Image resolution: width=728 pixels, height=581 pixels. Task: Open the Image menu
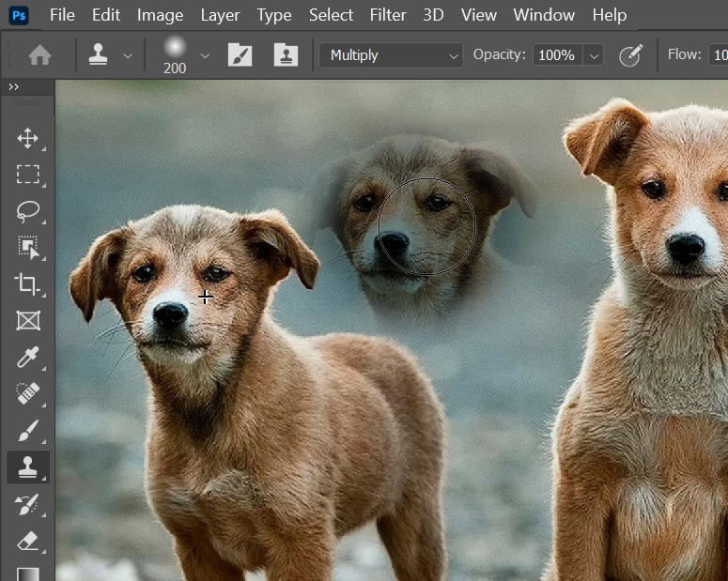(161, 15)
